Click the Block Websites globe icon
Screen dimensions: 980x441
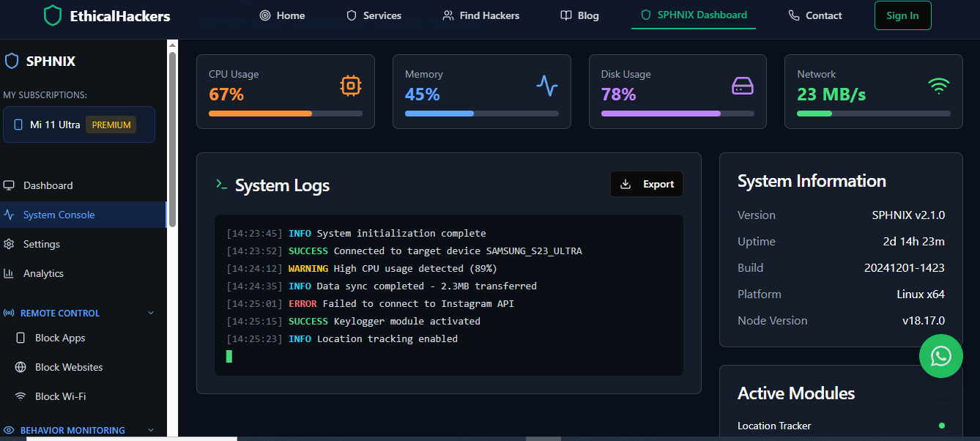(x=21, y=367)
